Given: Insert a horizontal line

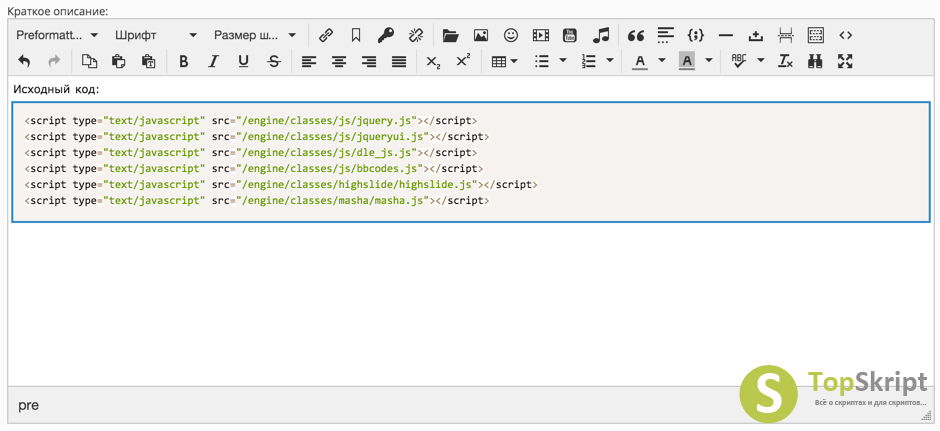Looking at the screenshot, I should (725, 35).
